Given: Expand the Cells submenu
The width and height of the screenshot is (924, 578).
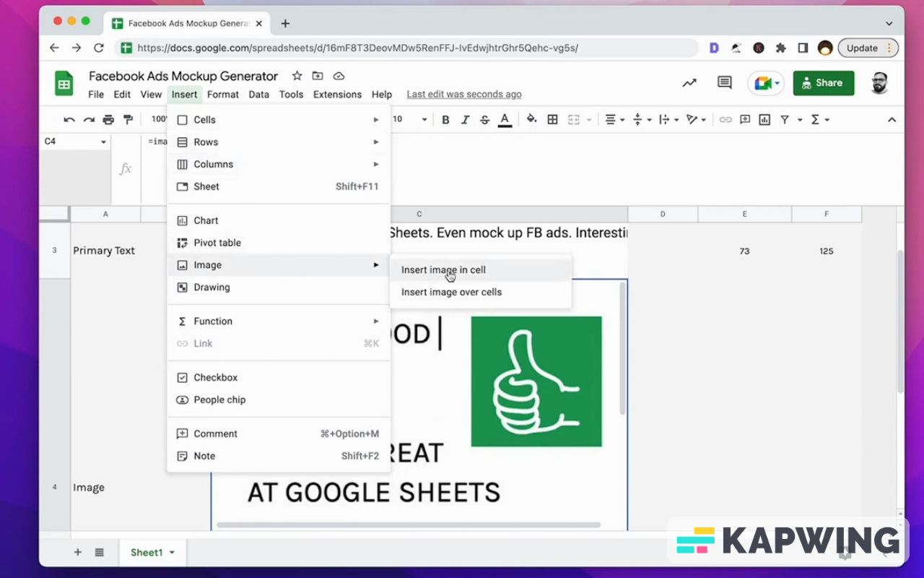Looking at the screenshot, I should click(278, 120).
